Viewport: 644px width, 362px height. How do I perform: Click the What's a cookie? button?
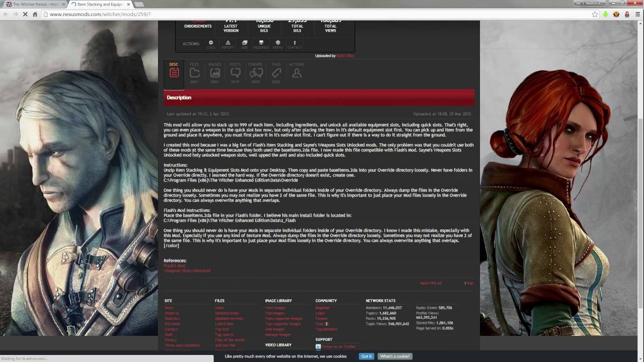[395, 356]
